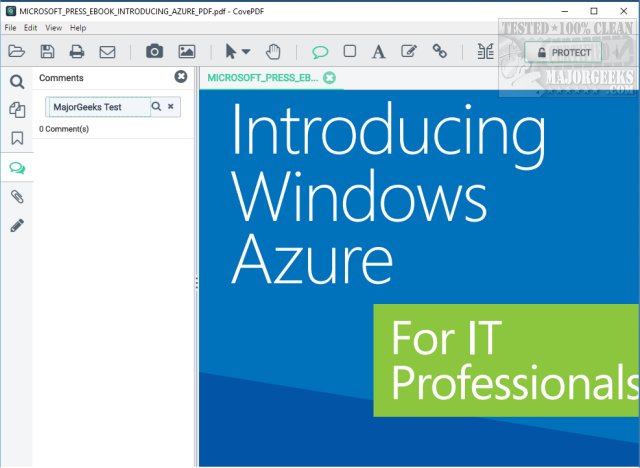Select the arrow selection tool
The width and height of the screenshot is (640, 468).
pos(231,52)
